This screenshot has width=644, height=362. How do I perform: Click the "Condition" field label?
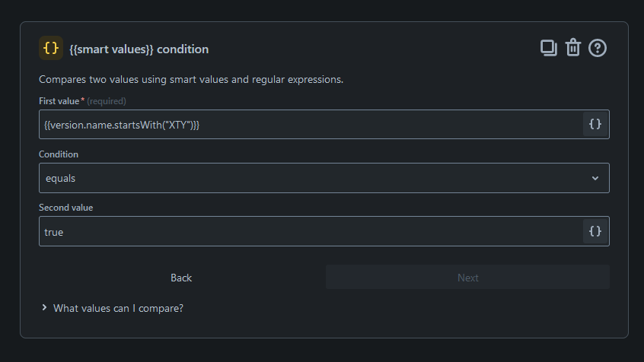click(59, 154)
